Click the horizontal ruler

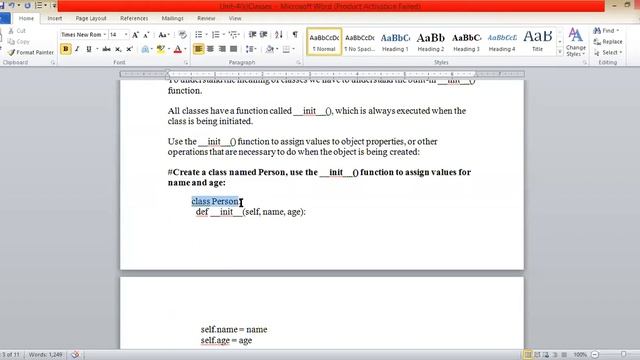click(322, 74)
